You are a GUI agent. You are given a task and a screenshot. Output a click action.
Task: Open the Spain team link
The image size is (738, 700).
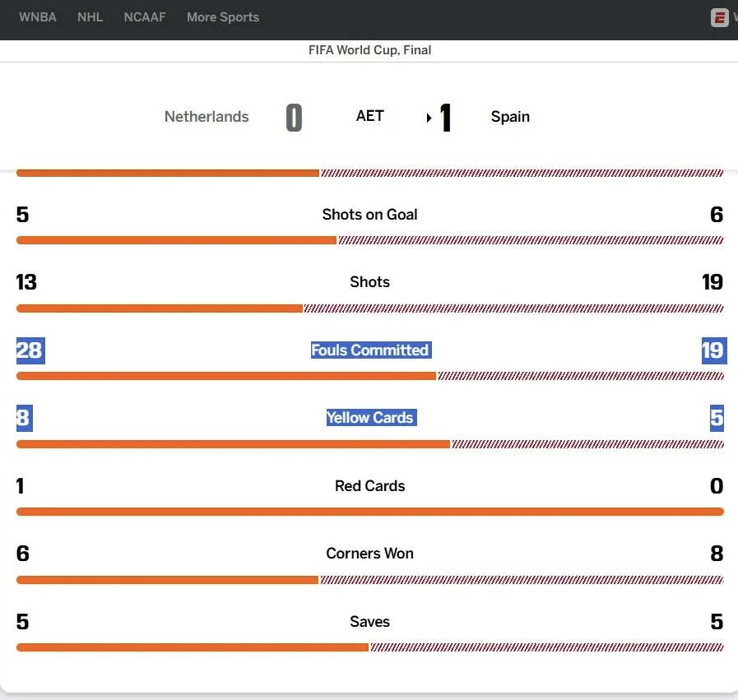(510, 116)
